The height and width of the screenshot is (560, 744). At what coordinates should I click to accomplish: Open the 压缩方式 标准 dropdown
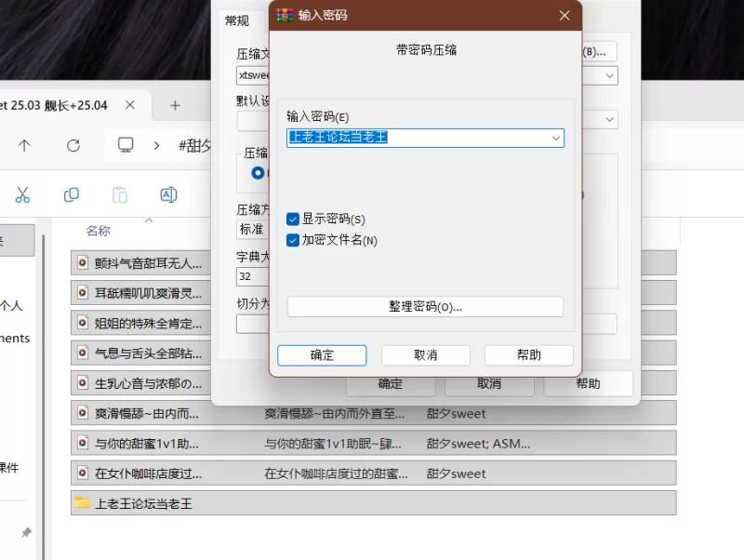click(x=252, y=229)
